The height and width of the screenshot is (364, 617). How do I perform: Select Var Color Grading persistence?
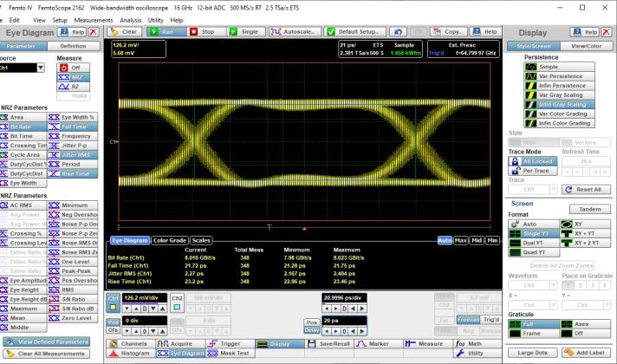(561, 113)
